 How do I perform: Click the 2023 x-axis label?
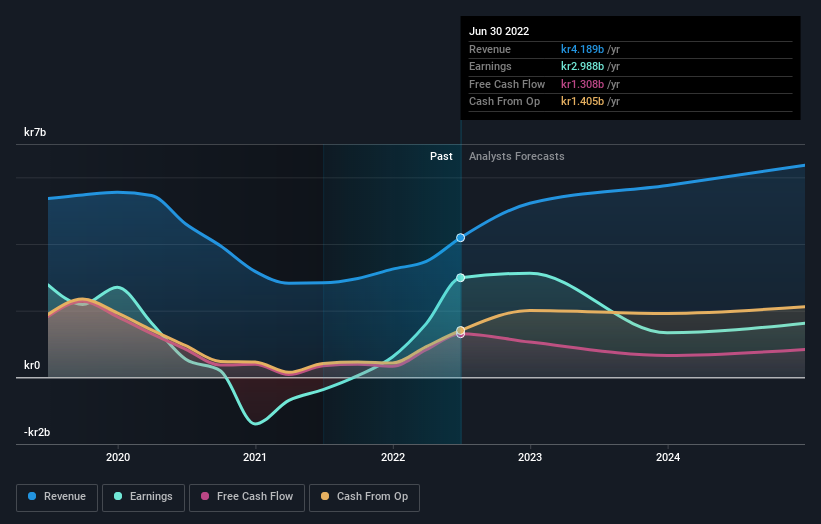(x=530, y=457)
